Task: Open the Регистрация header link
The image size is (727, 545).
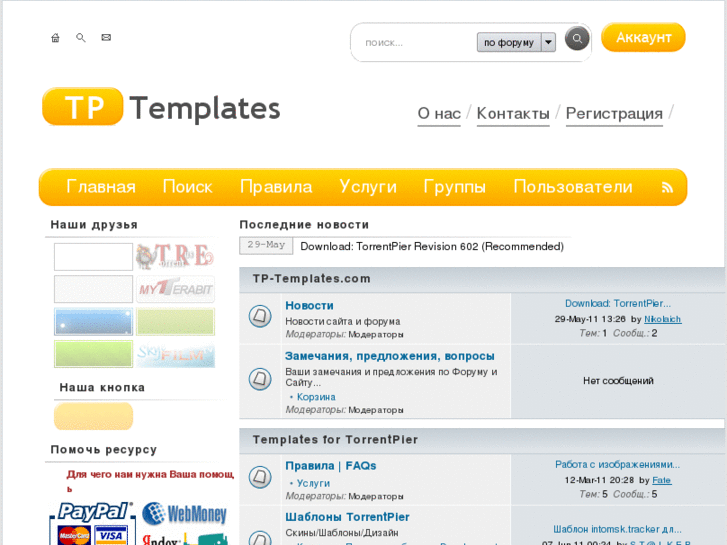Action: point(614,114)
